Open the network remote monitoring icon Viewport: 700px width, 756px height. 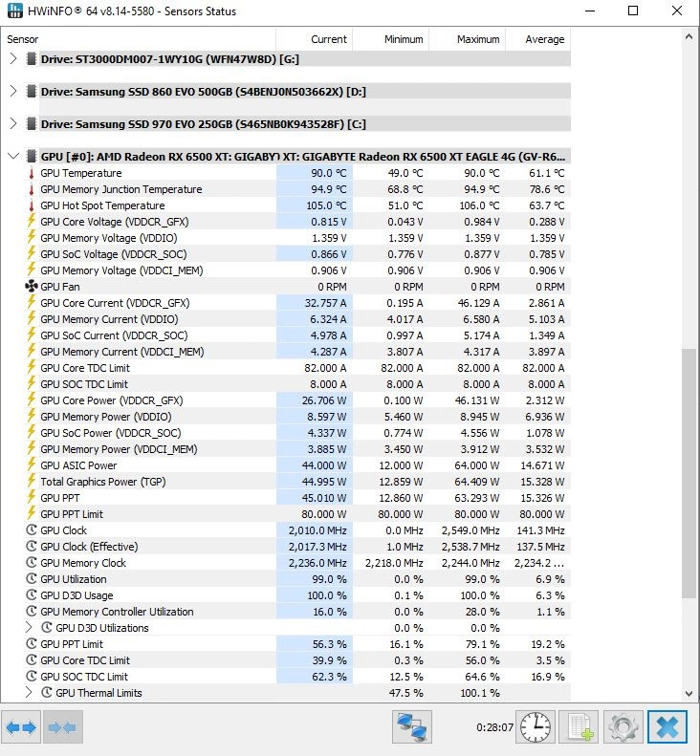coord(412,727)
